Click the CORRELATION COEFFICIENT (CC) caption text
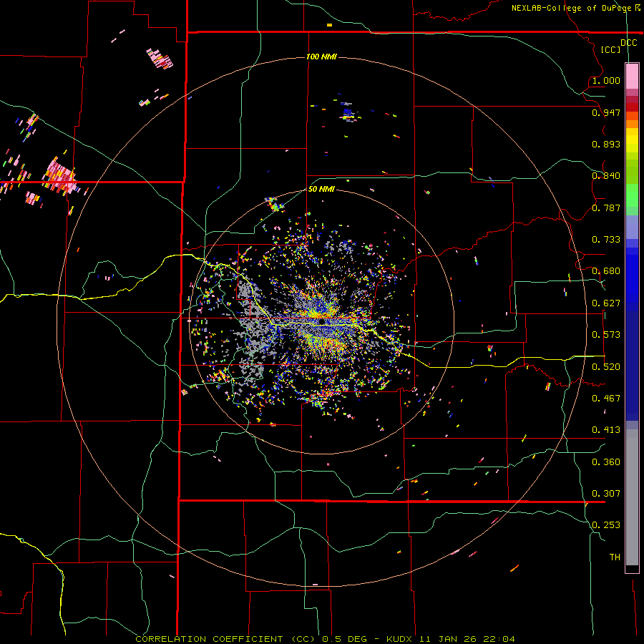 [225, 639]
